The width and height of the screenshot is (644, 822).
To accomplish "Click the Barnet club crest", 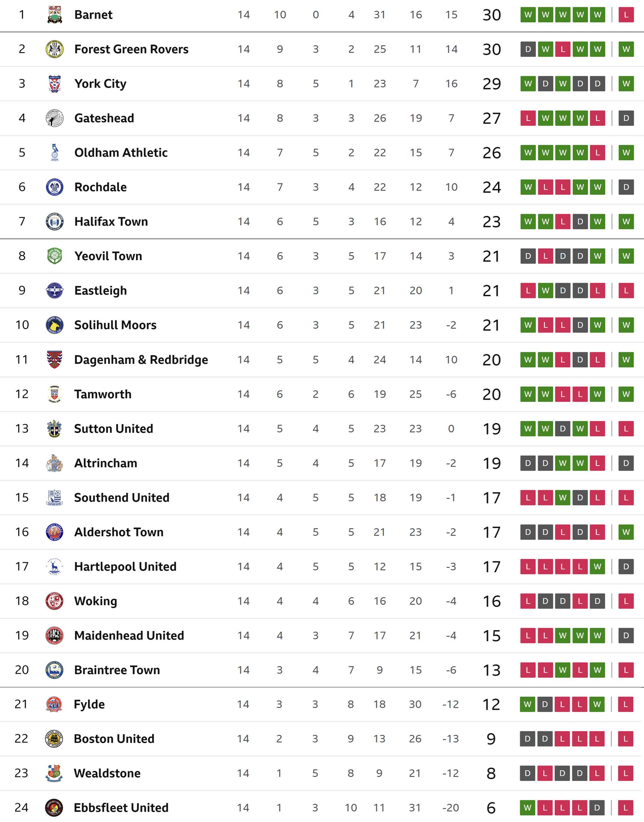I will point(55,15).
